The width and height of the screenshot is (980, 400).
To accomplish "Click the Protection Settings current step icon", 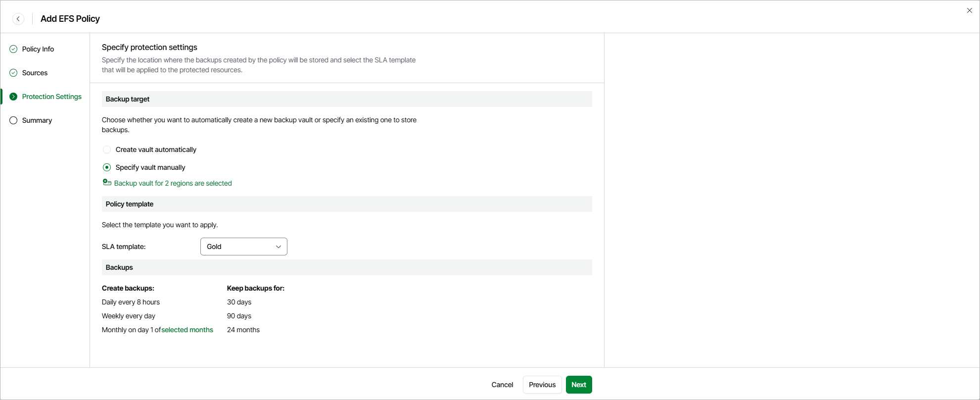I will (13, 97).
